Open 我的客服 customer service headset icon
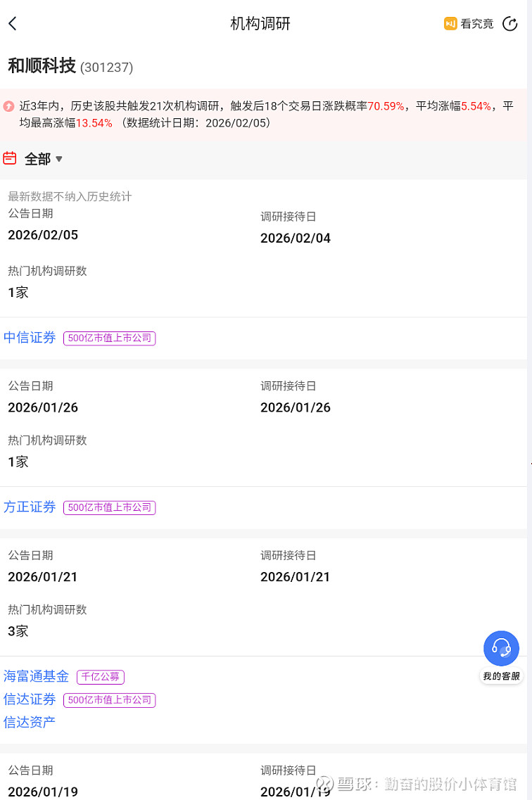This screenshot has width=532, height=800. pos(501,648)
